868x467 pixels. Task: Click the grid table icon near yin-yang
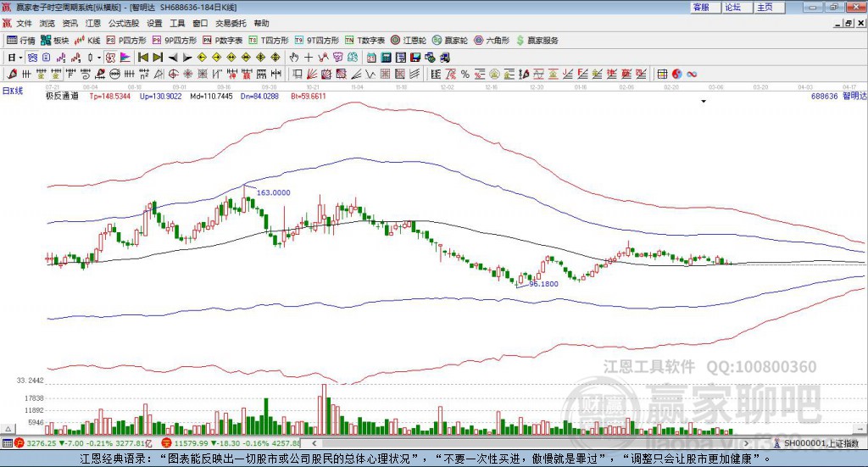[662, 74]
